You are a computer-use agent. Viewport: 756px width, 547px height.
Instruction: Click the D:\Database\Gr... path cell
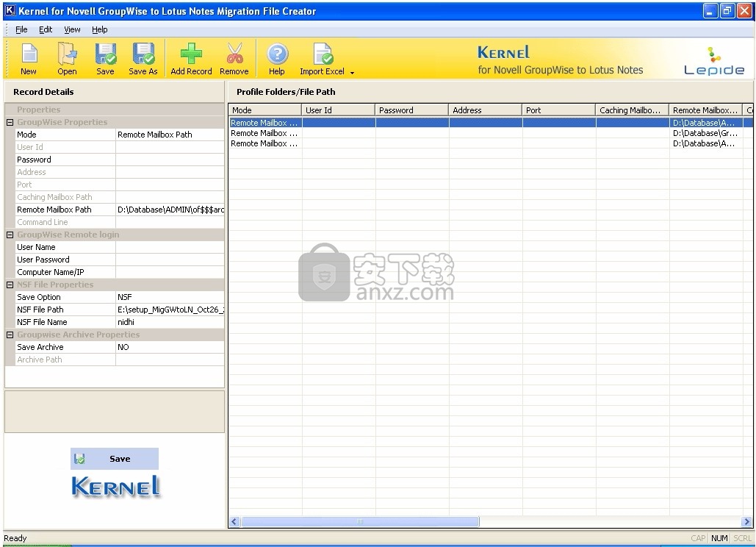[x=705, y=133]
